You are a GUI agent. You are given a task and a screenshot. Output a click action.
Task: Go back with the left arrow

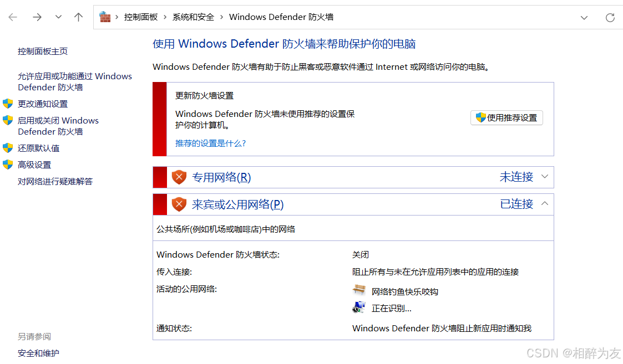pos(13,17)
